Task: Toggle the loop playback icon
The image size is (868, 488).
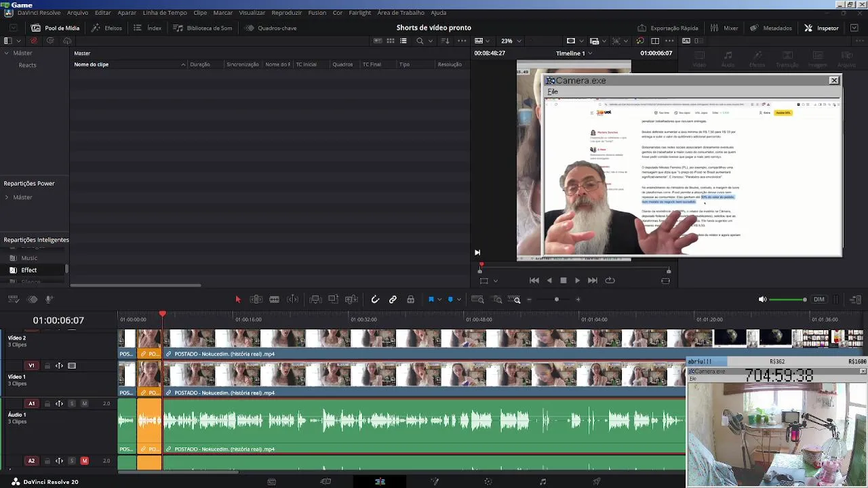Action: pos(610,280)
